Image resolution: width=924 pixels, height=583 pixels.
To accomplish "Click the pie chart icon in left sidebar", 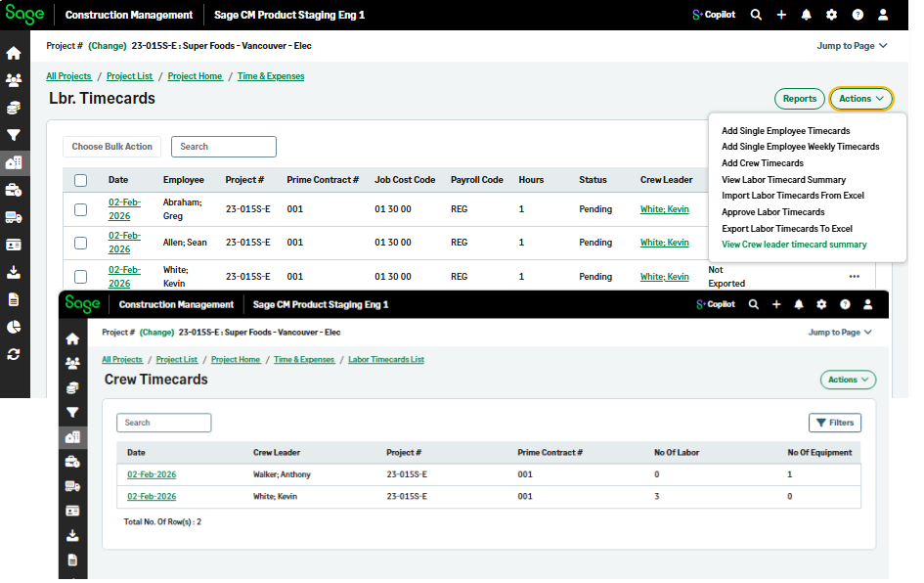I will tap(14, 327).
